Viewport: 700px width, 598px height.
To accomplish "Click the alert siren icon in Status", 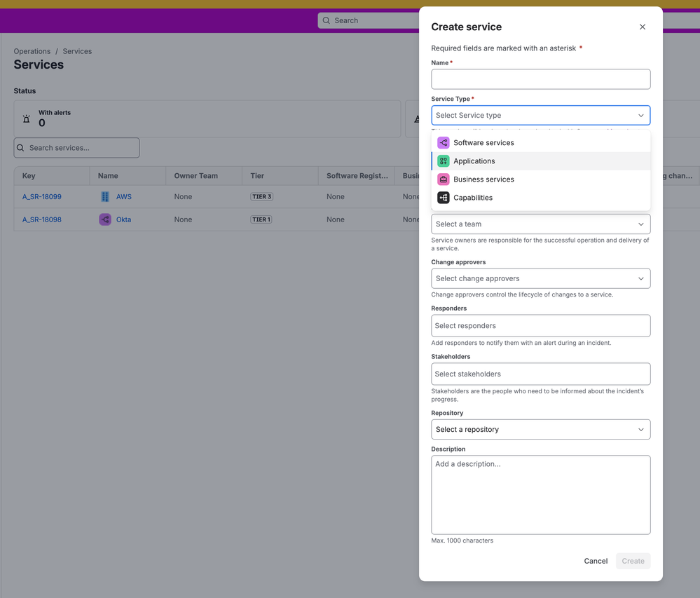I will tap(27, 118).
